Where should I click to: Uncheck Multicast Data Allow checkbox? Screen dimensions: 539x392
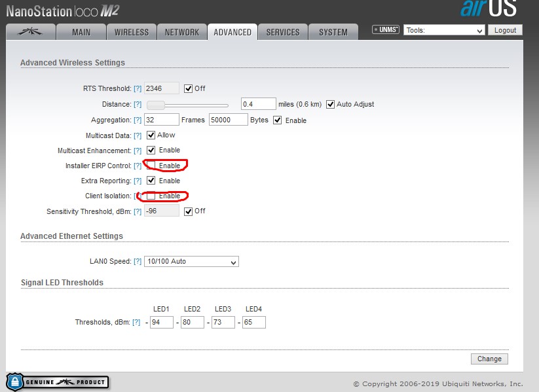pyautogui.click(x=151, y=135)
